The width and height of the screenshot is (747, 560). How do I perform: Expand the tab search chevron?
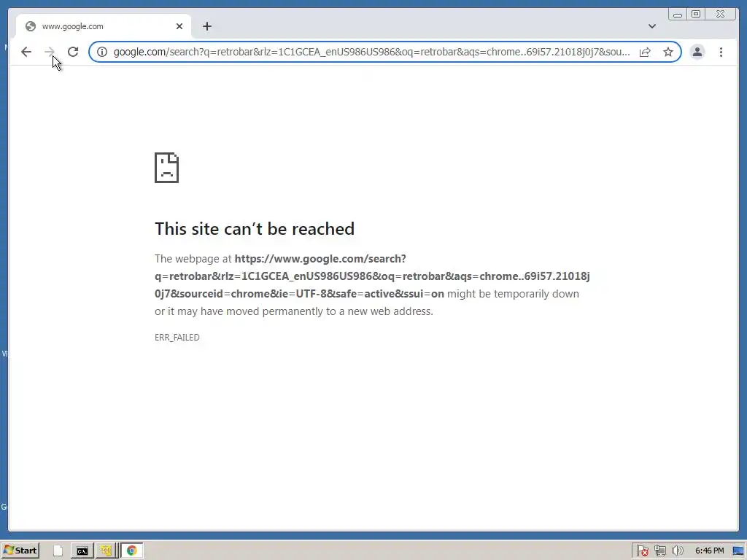tap(652, 26)
